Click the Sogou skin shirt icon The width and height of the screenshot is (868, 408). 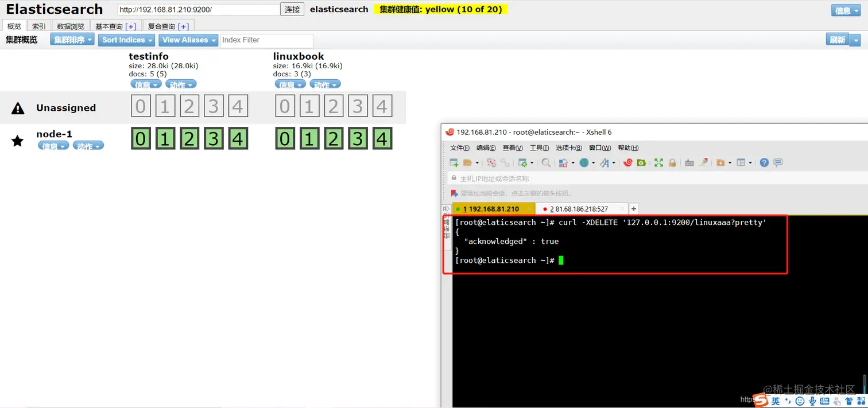pos(849,401)
